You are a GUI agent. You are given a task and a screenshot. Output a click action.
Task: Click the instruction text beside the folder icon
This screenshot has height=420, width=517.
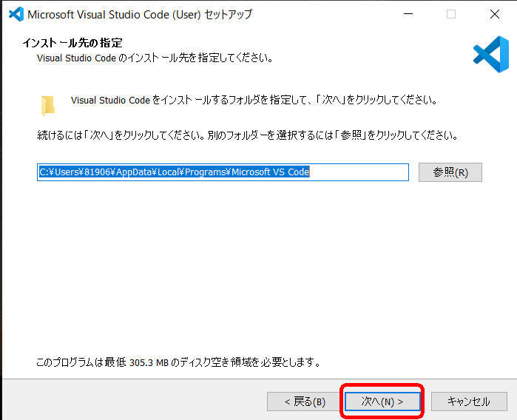click(254, 100)
